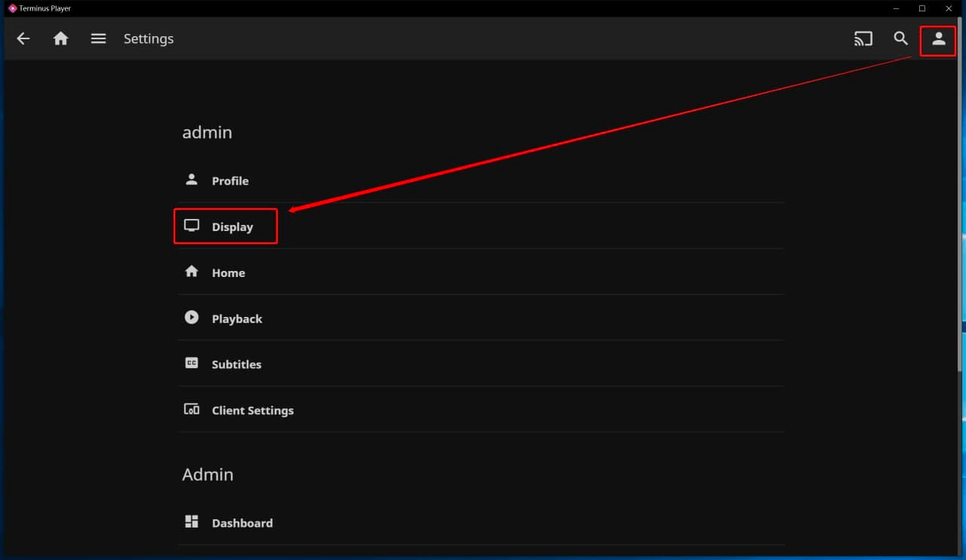Open the Display settings entry
This screenshot has height=560, width=966.
click(232, 227)
